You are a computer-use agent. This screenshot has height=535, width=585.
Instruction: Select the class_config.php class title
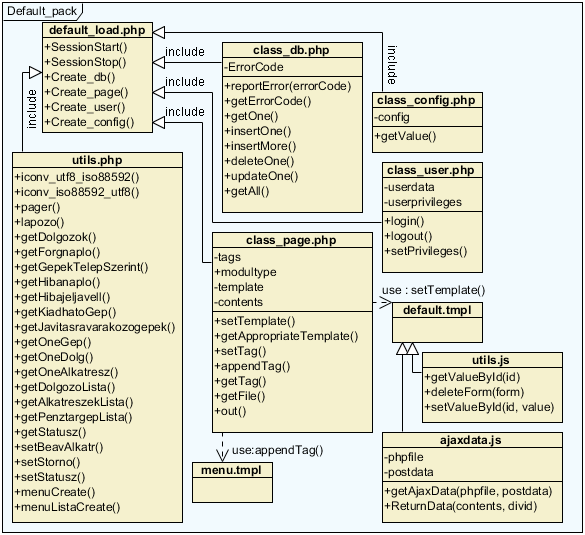[426, 100]
